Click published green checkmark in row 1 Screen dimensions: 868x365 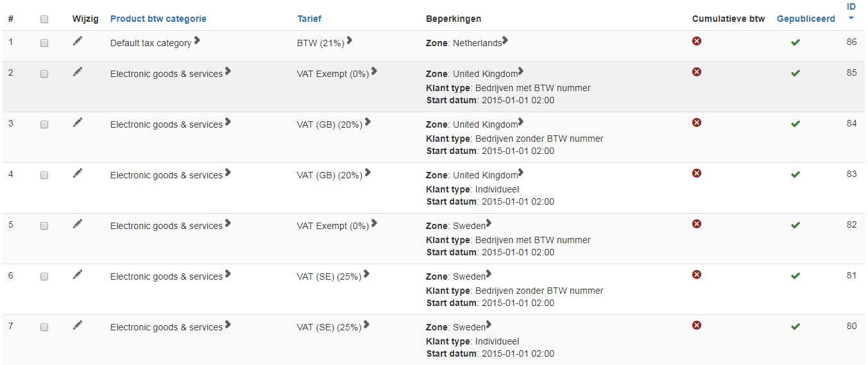coord(796,42)
